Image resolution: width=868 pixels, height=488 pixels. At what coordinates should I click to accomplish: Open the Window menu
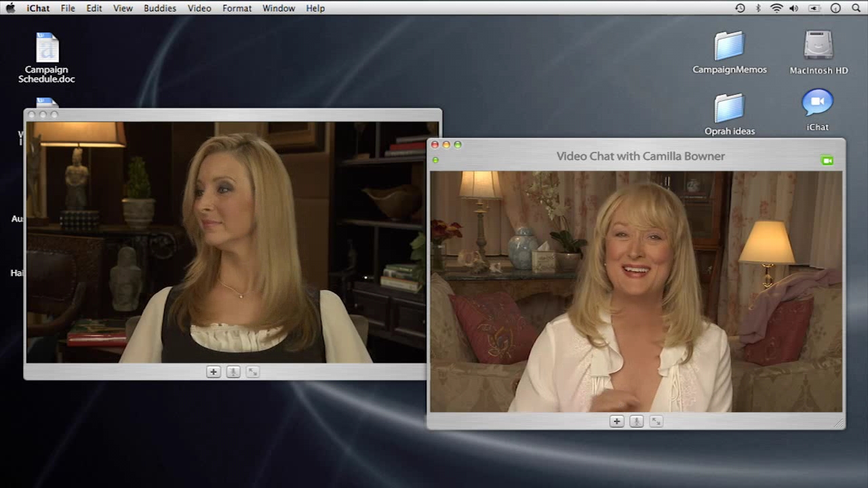279,8
